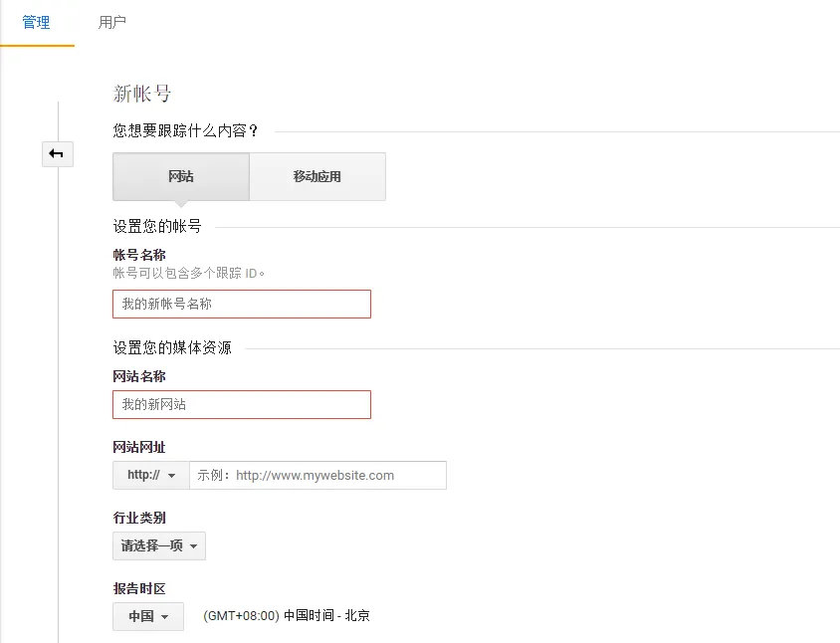Open the http:// protocol dropdown
Image resolution: width=840 pixels, height=643 pixels.
click(x=151, y=475)
